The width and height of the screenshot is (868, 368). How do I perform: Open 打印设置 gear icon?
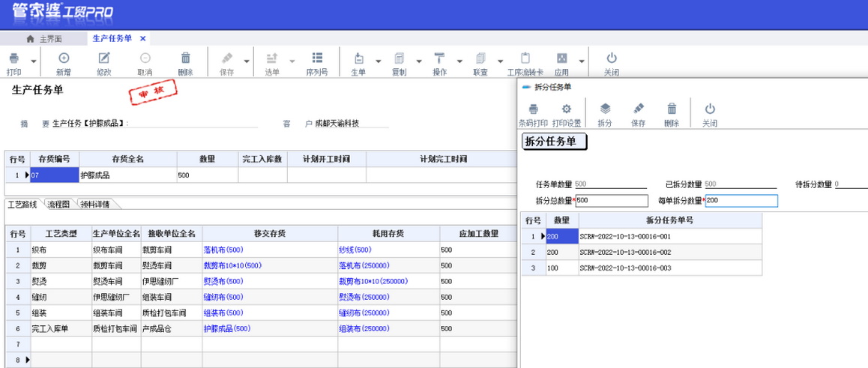pyautogui.click(x=566, y=109)
